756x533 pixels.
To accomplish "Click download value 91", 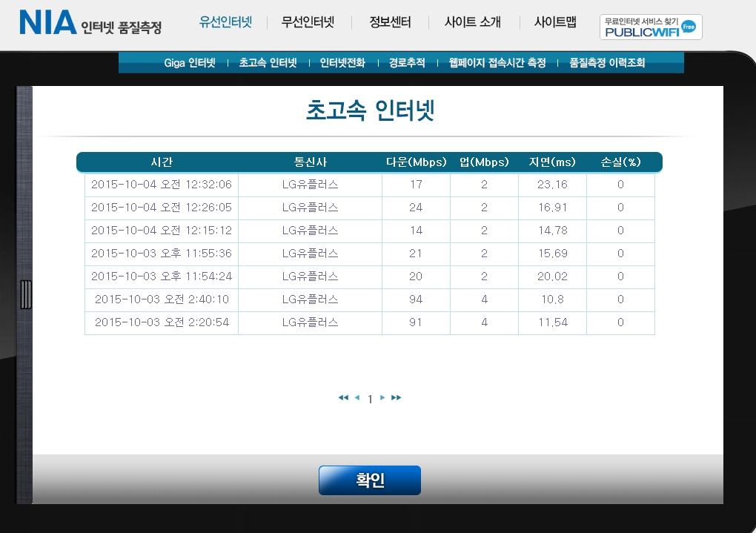I will 416,322.
